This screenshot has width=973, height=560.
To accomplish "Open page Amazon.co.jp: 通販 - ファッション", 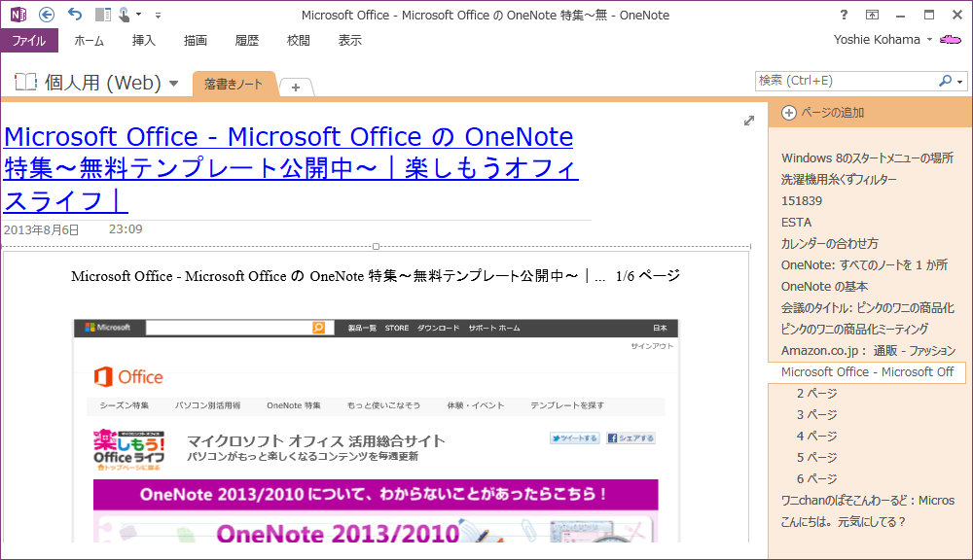I will click(867, 351).
